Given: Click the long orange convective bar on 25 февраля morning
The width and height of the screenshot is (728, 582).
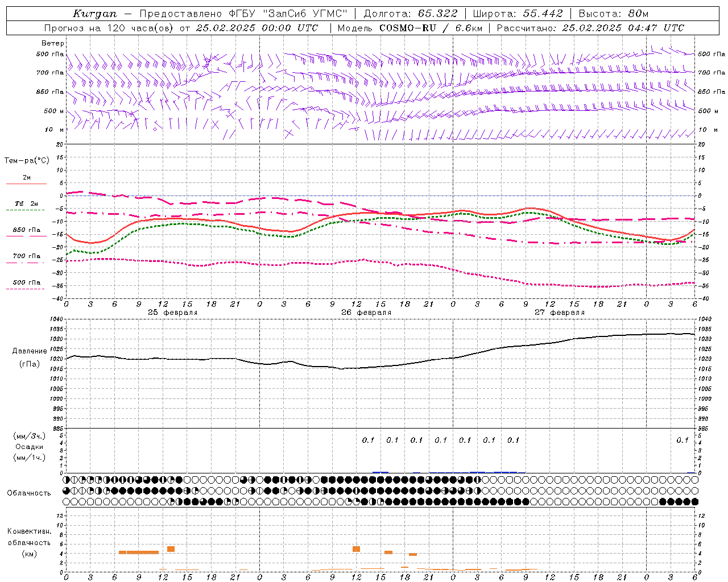Looking at the screenshot, I should coord(142,552).
